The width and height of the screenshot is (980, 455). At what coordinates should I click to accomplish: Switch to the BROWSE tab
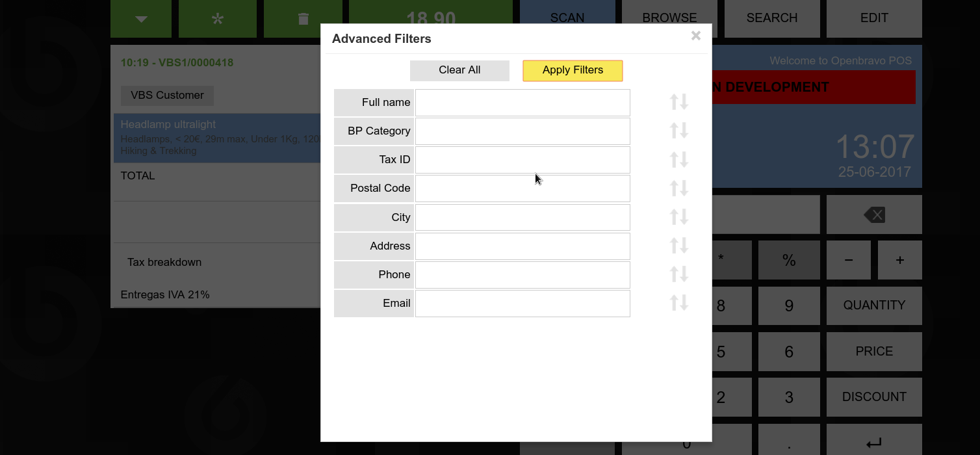[669, 18]
